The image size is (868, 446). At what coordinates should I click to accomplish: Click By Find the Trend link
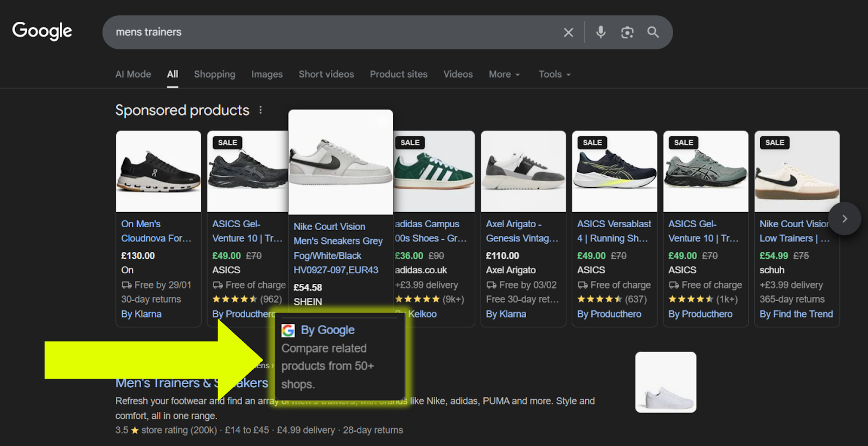[x=796, y=314]
